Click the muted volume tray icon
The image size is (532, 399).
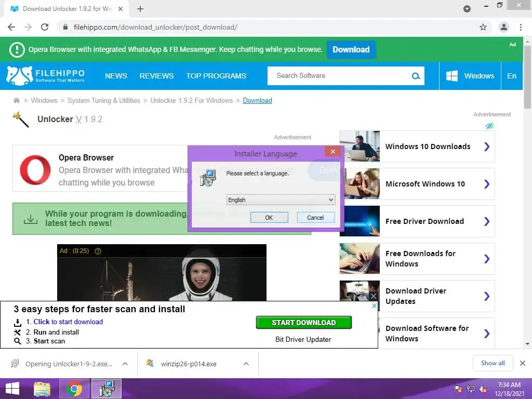(483, 389)
